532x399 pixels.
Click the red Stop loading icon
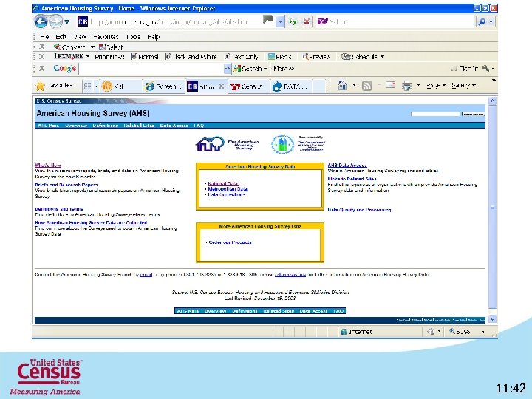pyautogui.click(x=307, y=22)
